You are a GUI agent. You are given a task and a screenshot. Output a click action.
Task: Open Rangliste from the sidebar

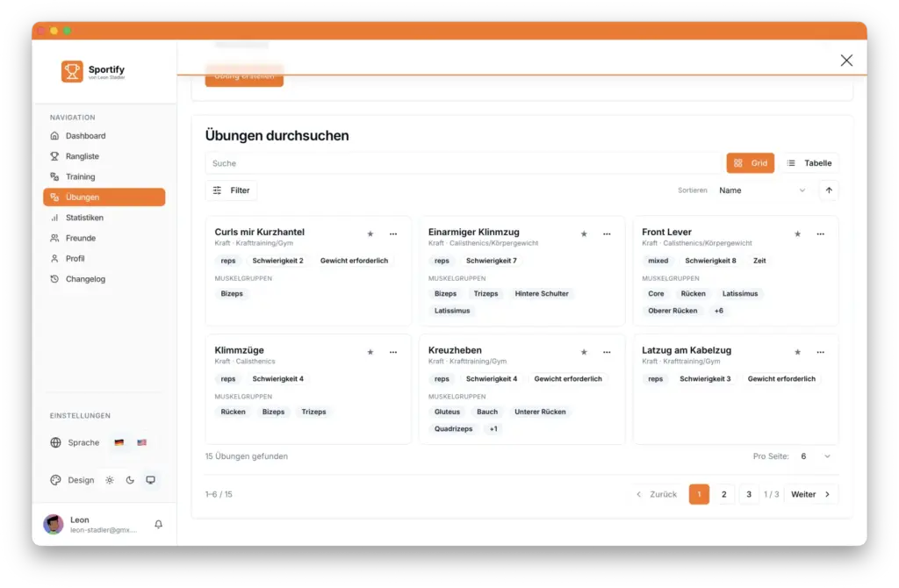point(83,156)
